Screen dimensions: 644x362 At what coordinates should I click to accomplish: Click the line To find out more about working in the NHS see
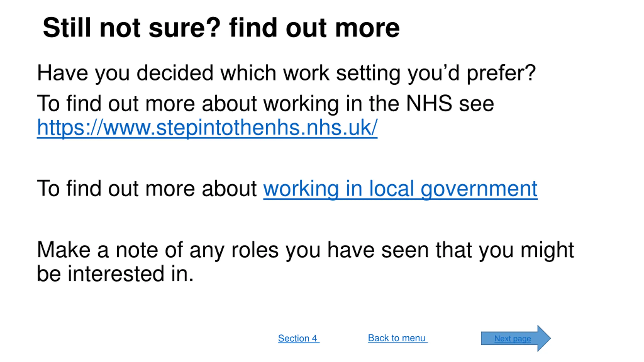click(x=265, y=104)
